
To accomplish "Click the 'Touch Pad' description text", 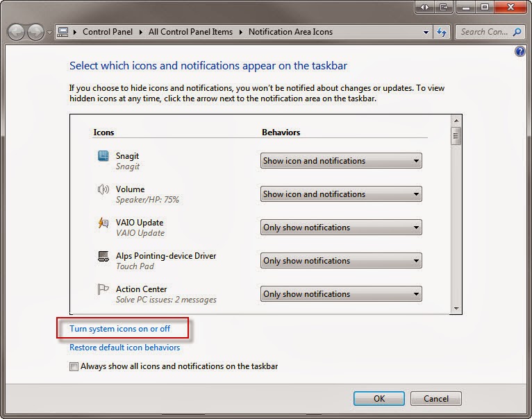I will click(x=135, y=266).
